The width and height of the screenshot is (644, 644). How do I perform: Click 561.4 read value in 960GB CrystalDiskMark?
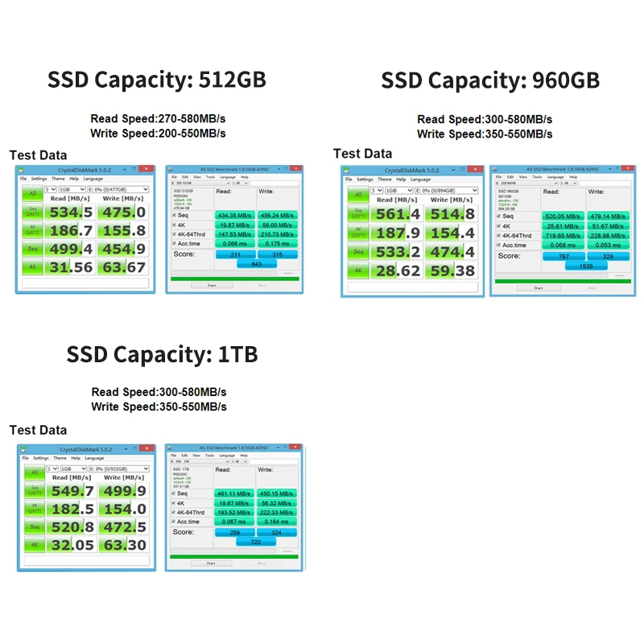[x=398, y=213]
